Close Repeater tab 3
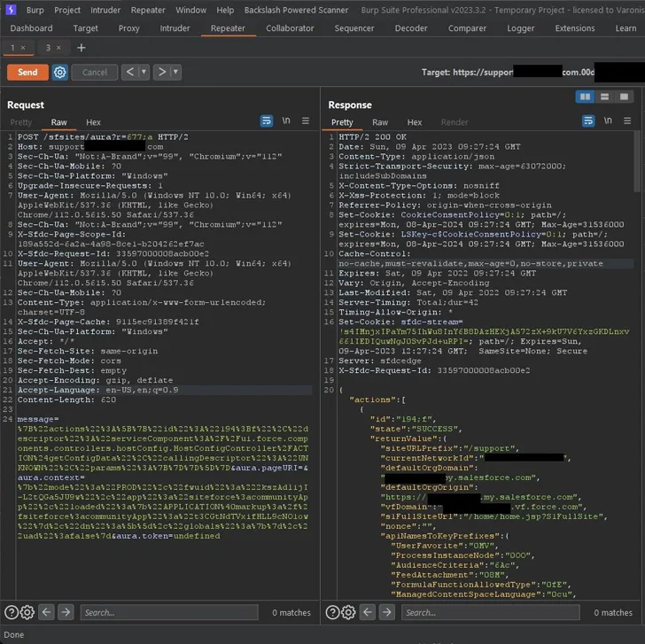The image size is (645, 644). (x=58, y=48)
